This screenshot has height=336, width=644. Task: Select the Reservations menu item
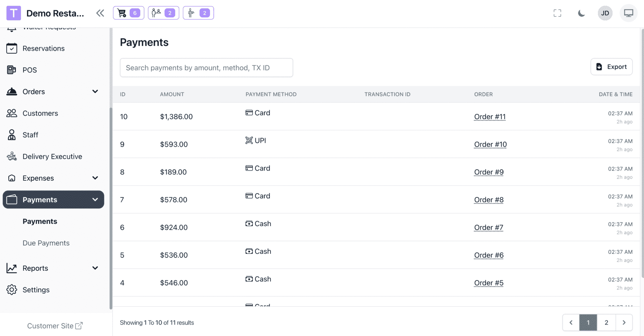click(43, 48)
